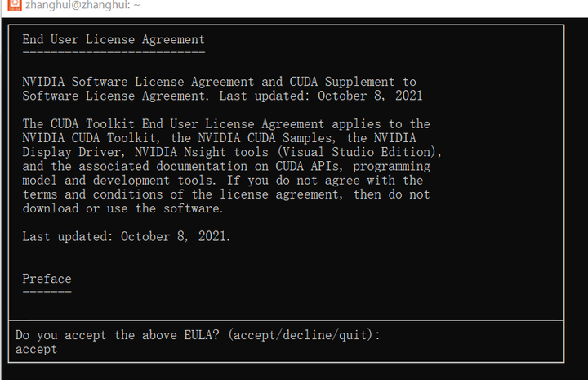Click the dashed underline below the EULA heading
This screenshot has height=380, width=588.
[x=114, y=51]
